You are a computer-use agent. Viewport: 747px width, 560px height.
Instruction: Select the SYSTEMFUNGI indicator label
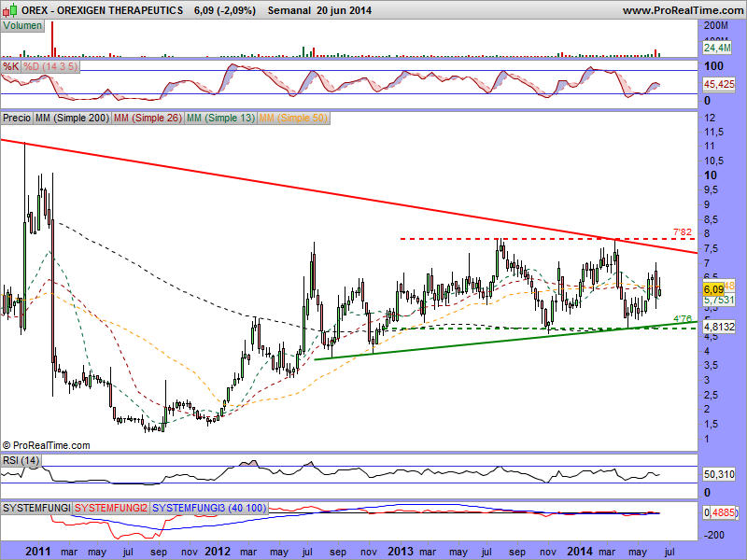[36, 508]
